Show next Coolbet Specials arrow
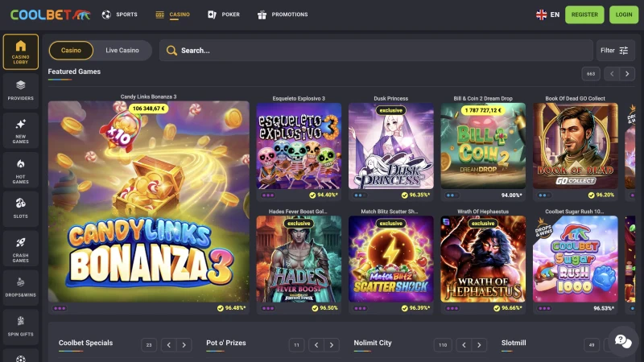 pos(184,345)
